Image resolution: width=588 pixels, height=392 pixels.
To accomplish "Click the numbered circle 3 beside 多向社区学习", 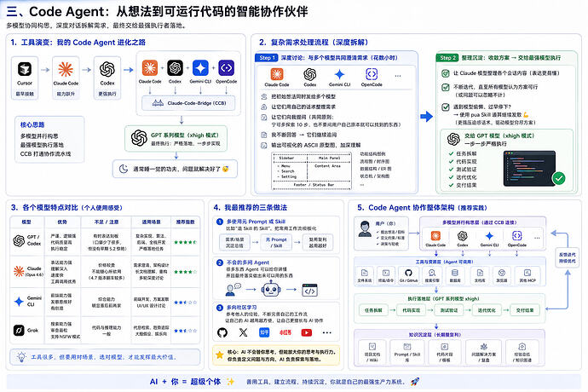I will click(x=220, y=308).
